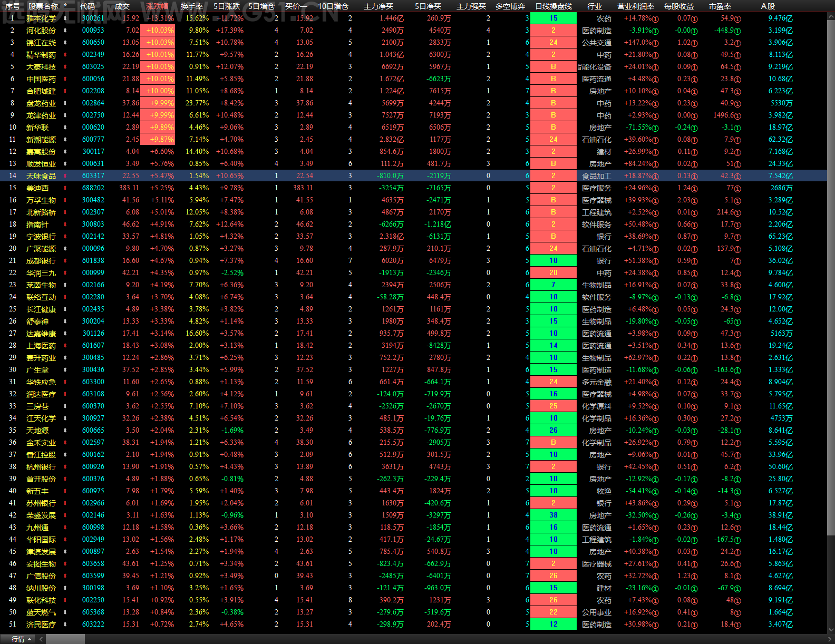Click the 主力净买 column header
This screenshot has width=835, height=644.
[x=378, y=6]
